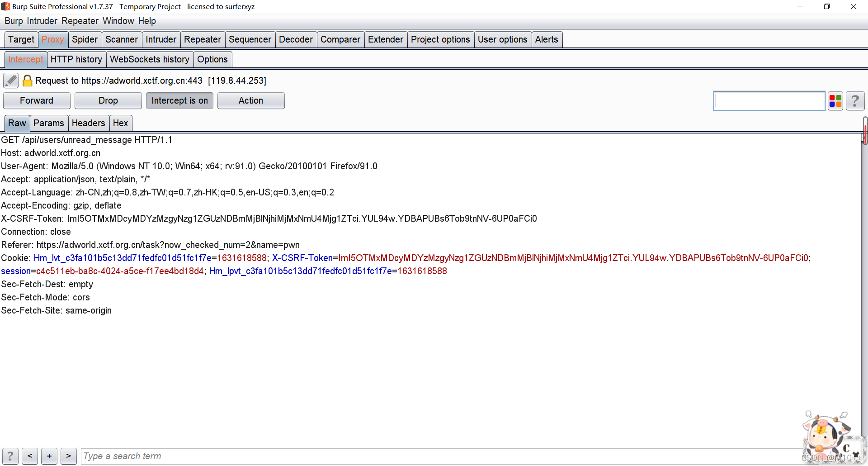The image size is (868, 466).
Task: Open the Project options tab
Action: 440,39
